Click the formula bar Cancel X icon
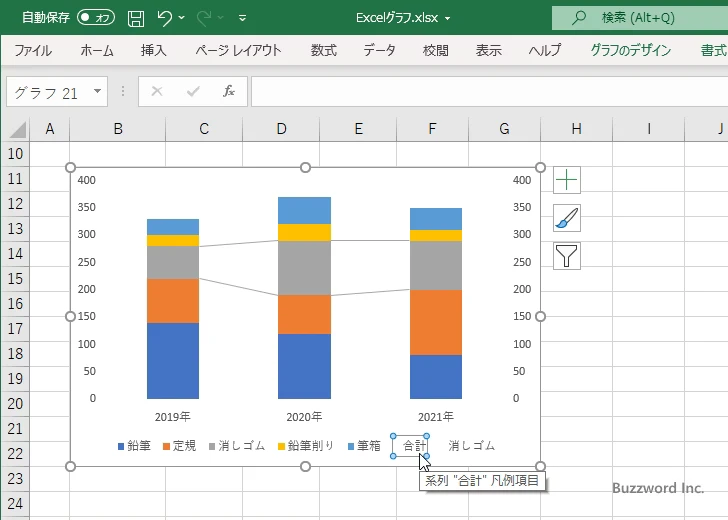The height and width of the screenshot is (520, 728). [x=157, y=91]
